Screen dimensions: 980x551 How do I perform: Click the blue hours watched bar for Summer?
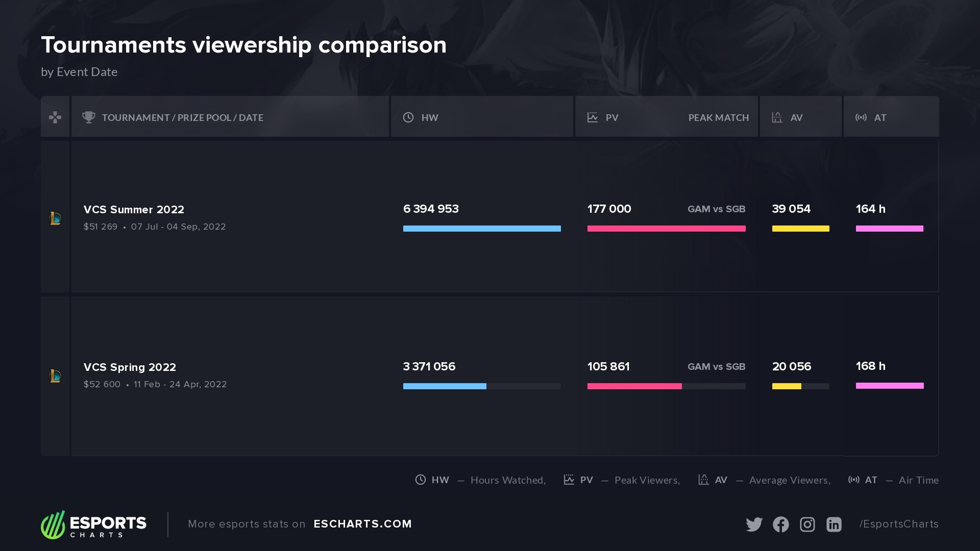482,229
